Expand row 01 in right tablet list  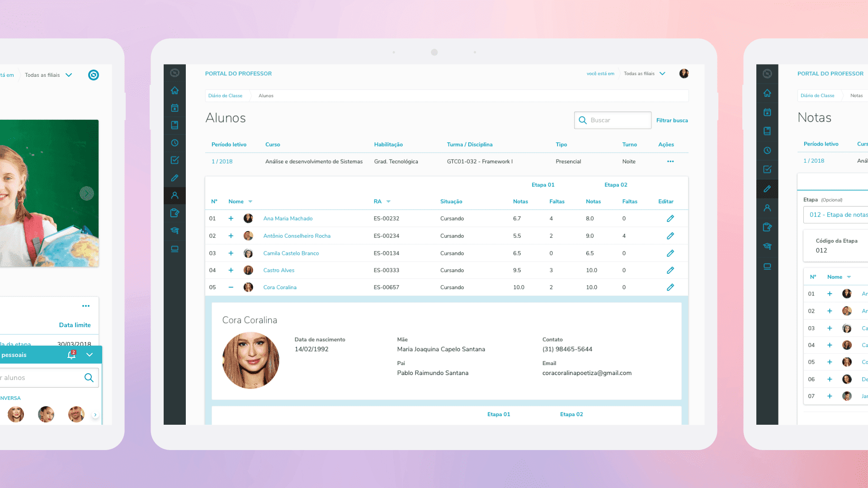click(830, 294)
